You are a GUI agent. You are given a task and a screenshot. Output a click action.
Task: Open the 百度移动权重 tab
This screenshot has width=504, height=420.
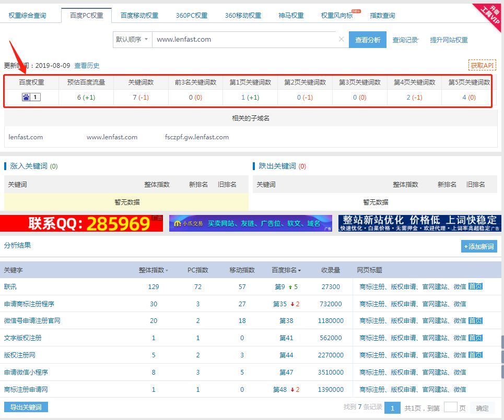139,16
